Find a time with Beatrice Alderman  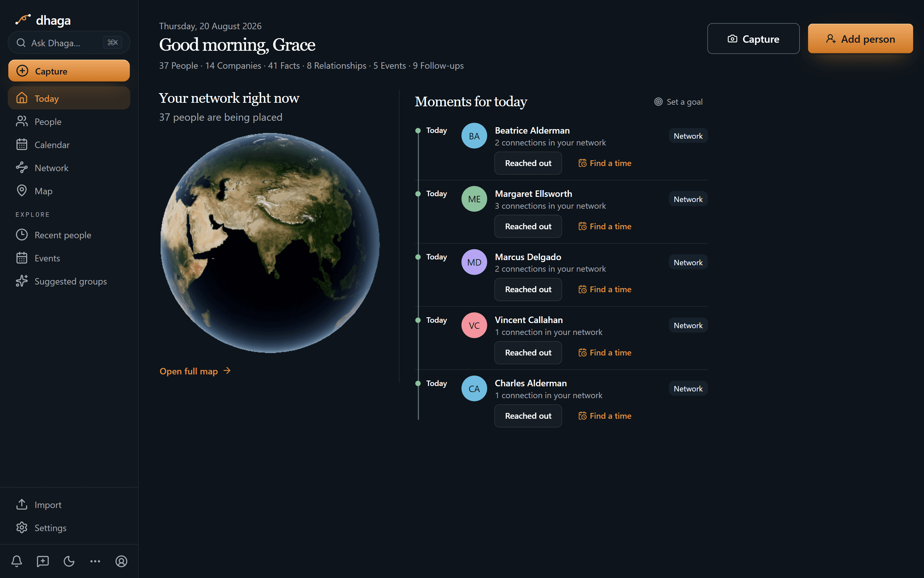605,163
